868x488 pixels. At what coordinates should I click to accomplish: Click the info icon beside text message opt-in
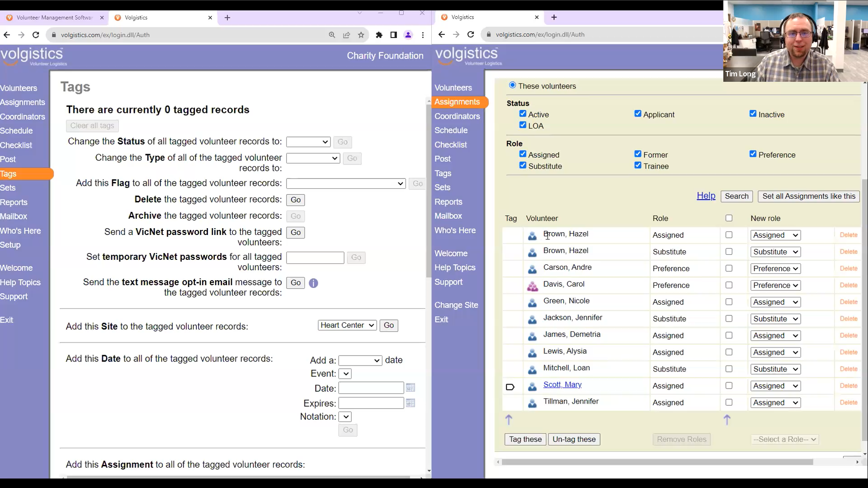[313, 283]
